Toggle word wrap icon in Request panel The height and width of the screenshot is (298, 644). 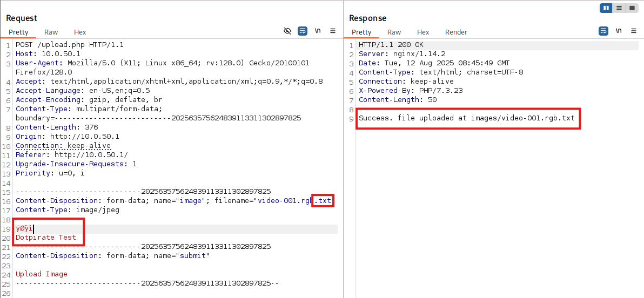[x=303, y=31]
